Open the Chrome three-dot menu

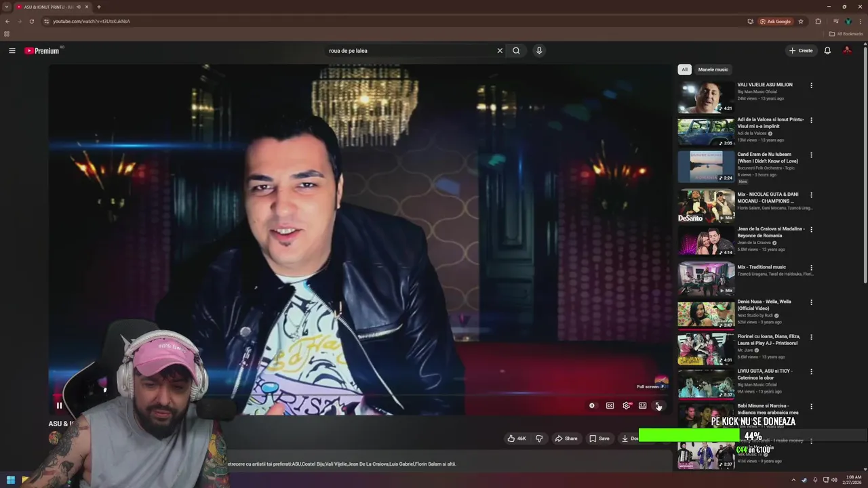tap(861, 21)
